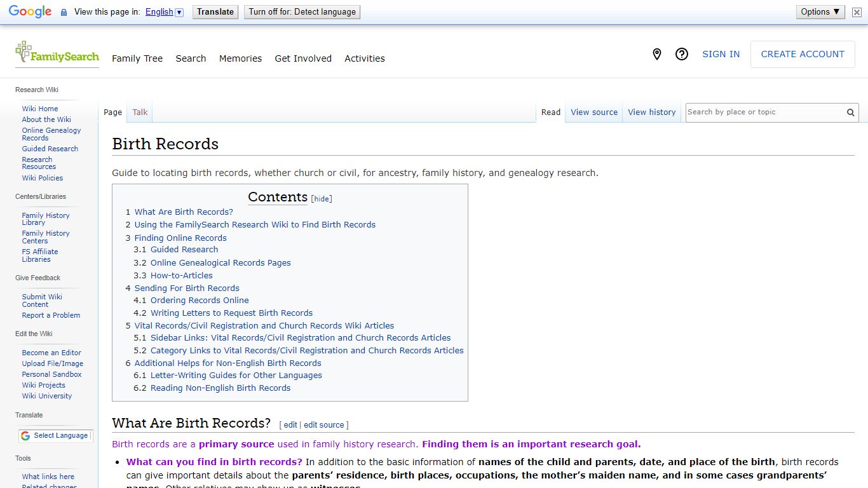
Task: Click the padlock icon in translate bar
Action: pos(64,12)
